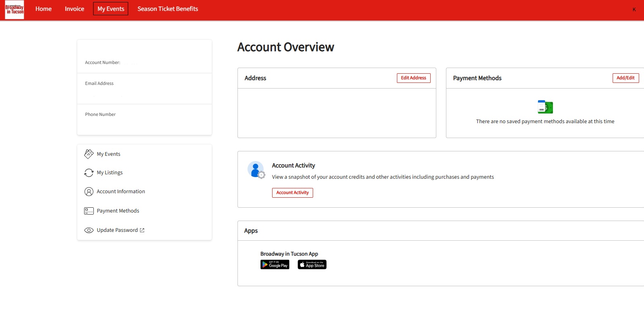Go to the Home menu item
644x316 pixels.
(43, 9)
